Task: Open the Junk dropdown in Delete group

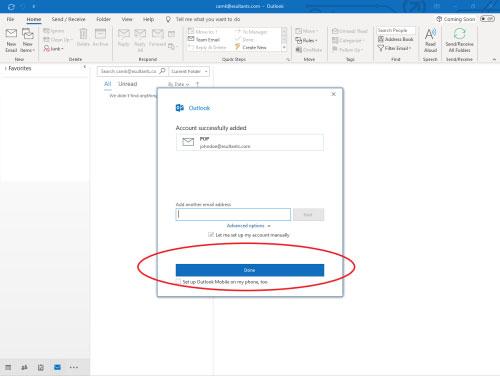Action: [53, 49]
